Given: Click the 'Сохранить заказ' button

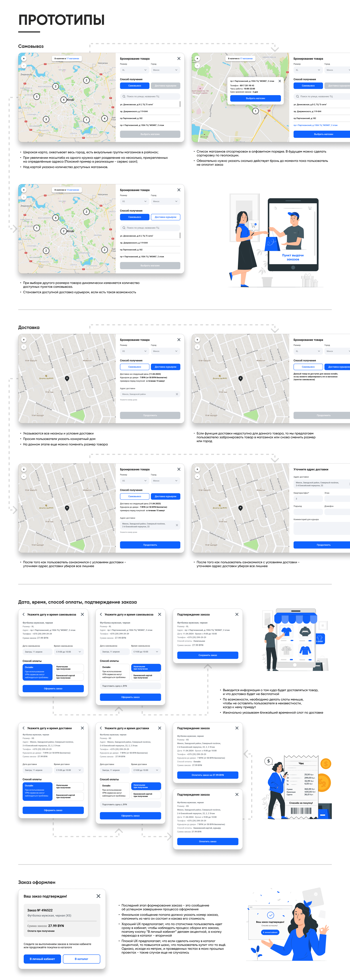Looking at the screenshot, I should [207, 655].
